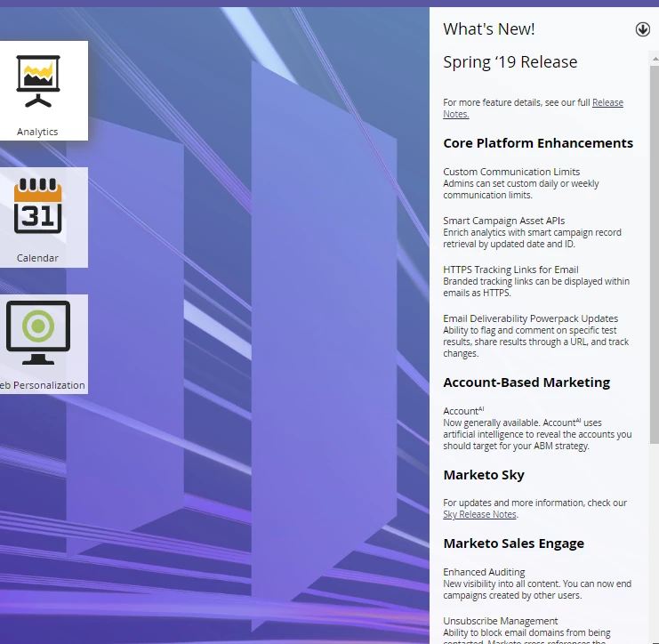Open the Web Personalization monitor icon
The height and width of the screenshot is (644, 659).
38,333
